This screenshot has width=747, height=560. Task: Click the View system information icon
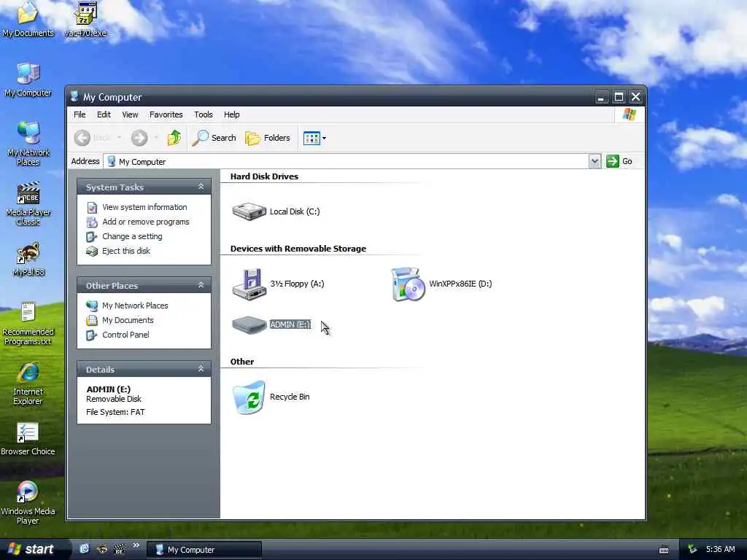(92, 208)
